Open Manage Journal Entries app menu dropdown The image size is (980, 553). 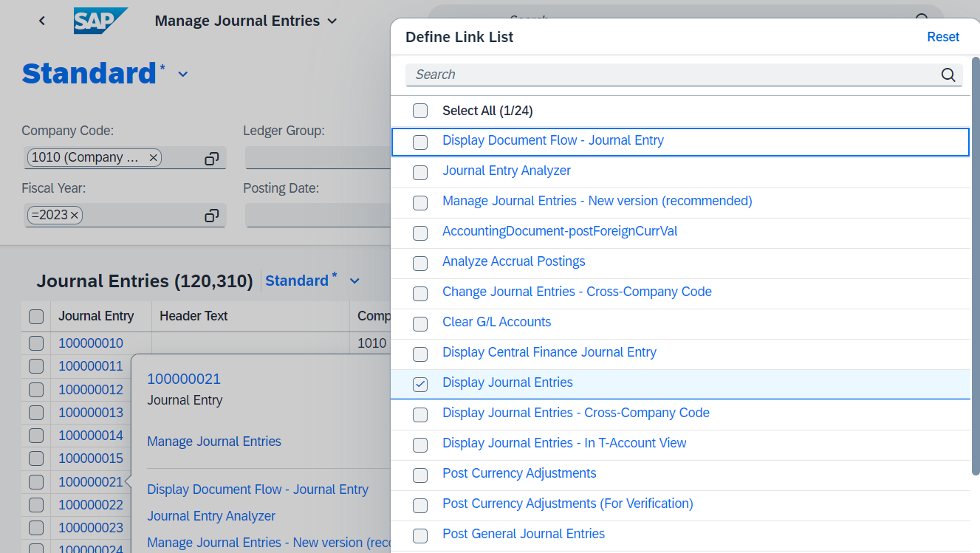pyautogui.click(x=332, y=21)
